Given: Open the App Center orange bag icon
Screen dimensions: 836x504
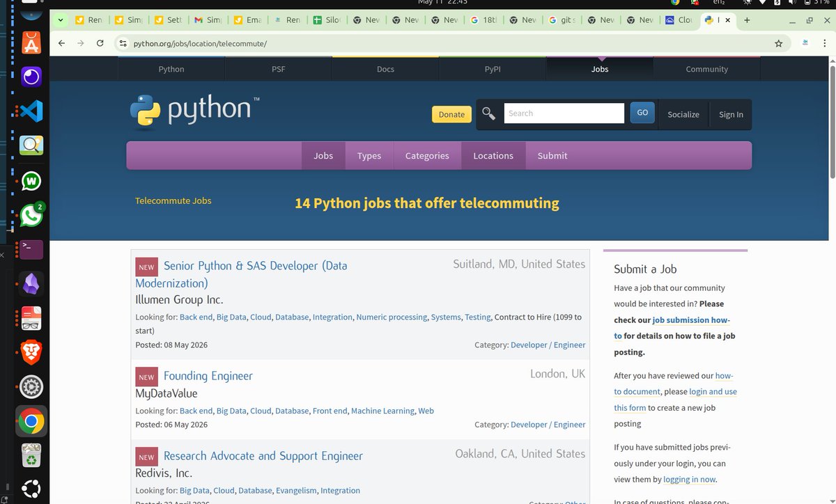Looking at the screenshot, I should [x=31, y=44].
